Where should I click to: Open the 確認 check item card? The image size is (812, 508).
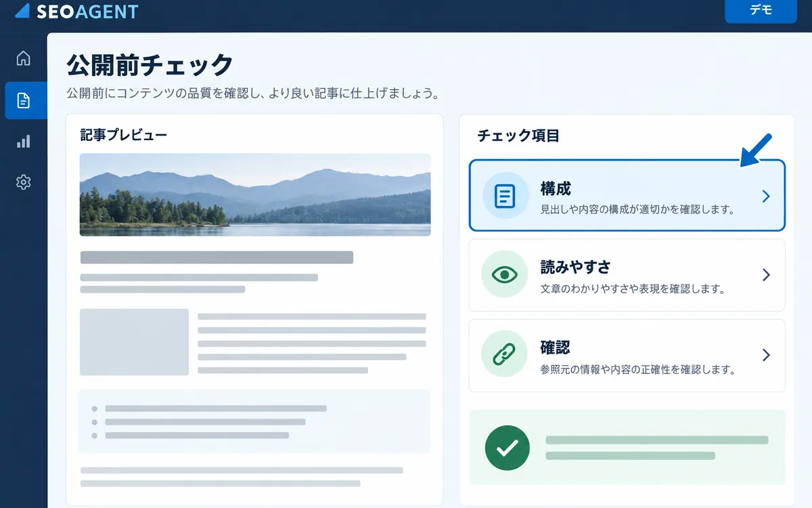point(627,355)
